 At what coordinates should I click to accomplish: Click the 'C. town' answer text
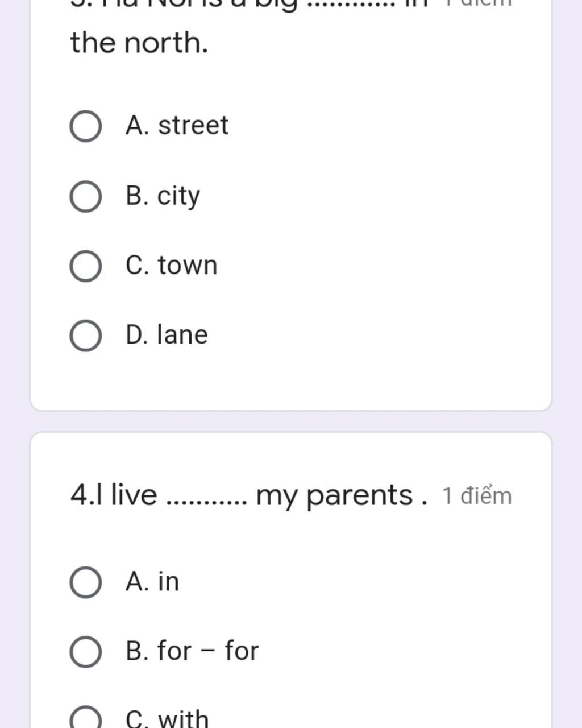tap(172, 266)
